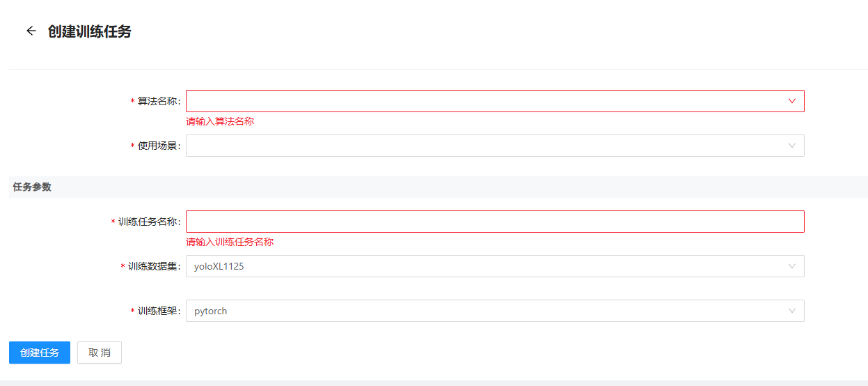Click the 使用场景 field label
The image size is (868, 386).
click(158, 146)
